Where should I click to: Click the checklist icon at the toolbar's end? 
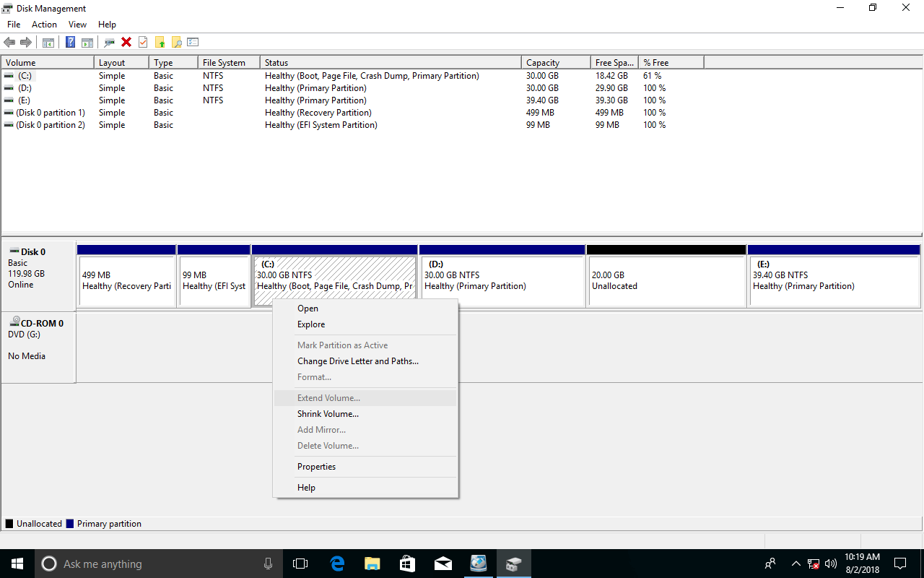(x=193, y=41)
